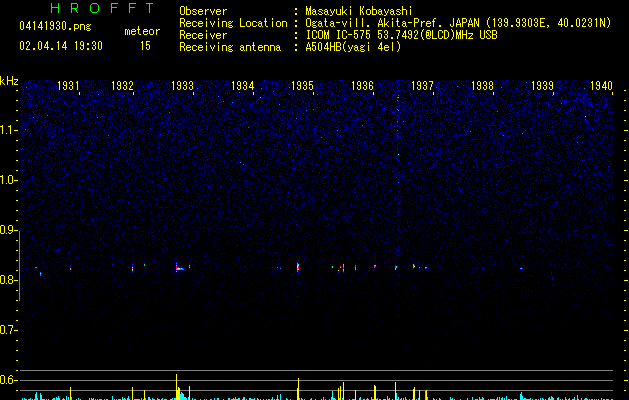Select the meteor count value 15
Viewport: 629px width, 400px height.
[145, 46]
